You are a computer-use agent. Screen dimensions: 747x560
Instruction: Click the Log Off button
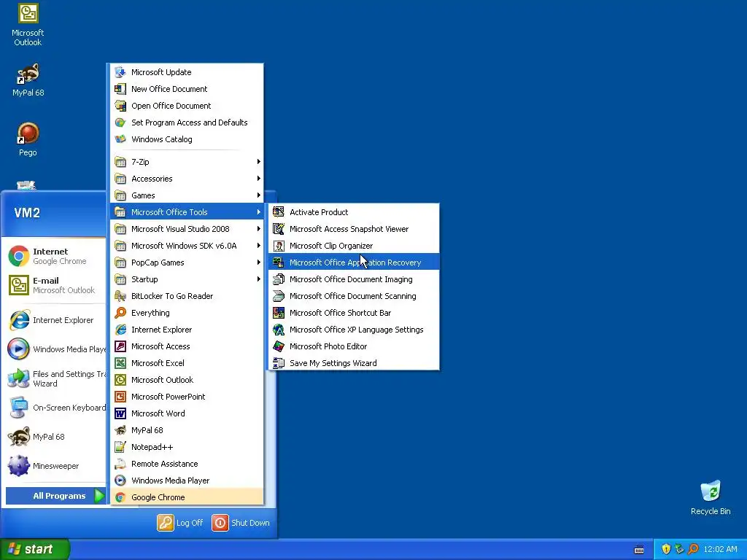(180, 522)
